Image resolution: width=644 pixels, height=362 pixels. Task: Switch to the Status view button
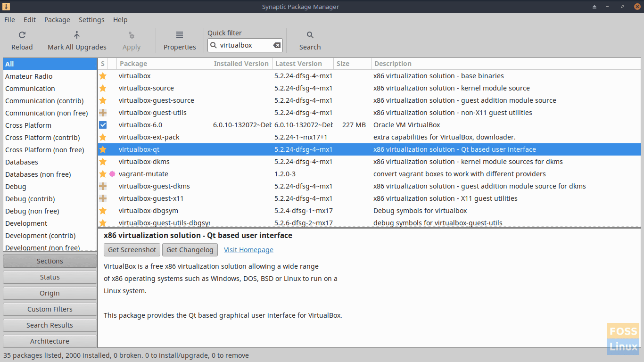click(50, 277)
